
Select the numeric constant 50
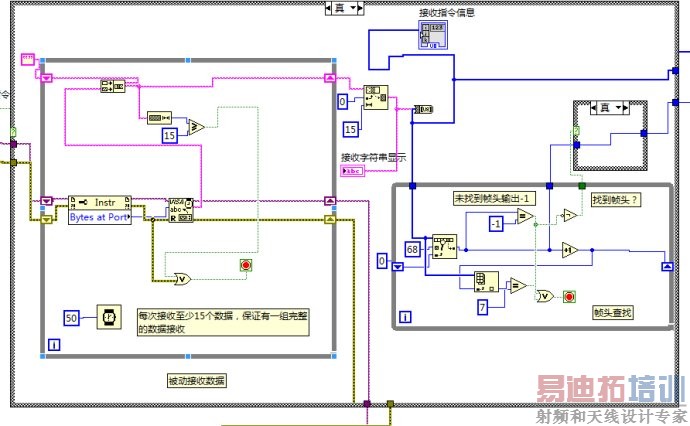(71, 318)
